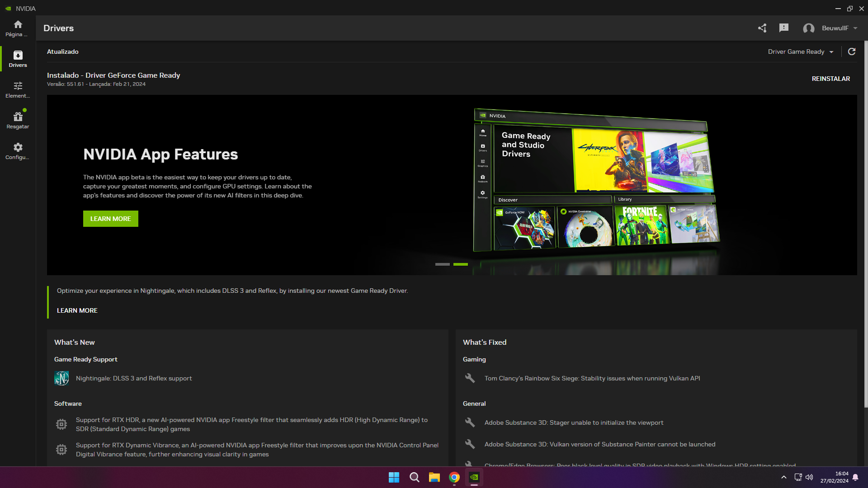The height and width of the screenshot is (488, 868).
Task: Show hidden system tray icons
Action: tap(784, 477)
